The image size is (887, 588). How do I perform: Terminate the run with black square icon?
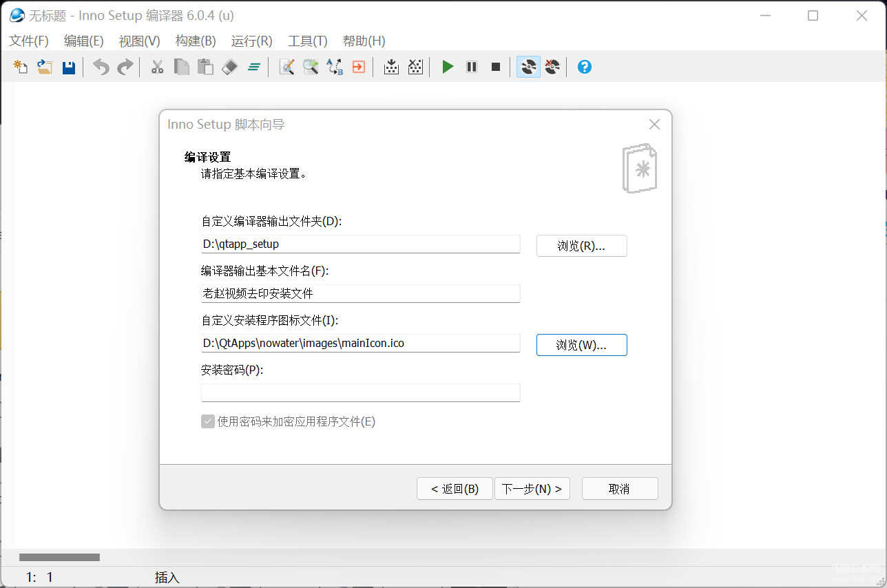tap(496, 67)
